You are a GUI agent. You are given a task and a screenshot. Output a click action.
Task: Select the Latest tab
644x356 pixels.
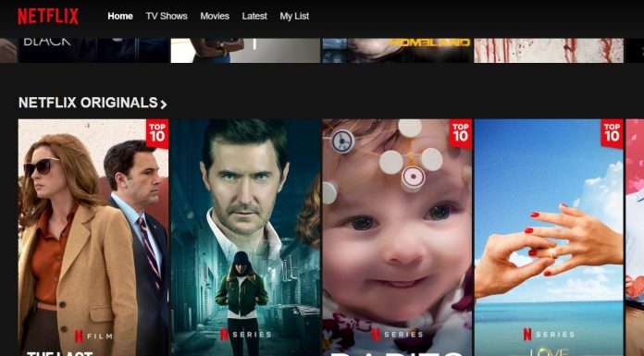point(254,16)
